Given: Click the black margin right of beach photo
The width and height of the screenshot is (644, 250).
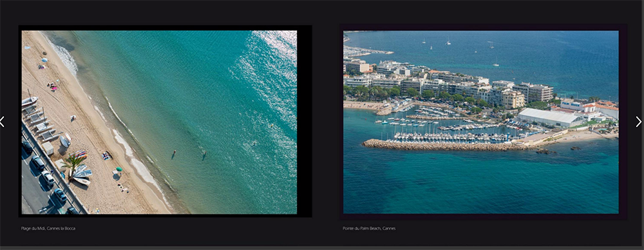Looking at the screenshot, I should 304,122.
